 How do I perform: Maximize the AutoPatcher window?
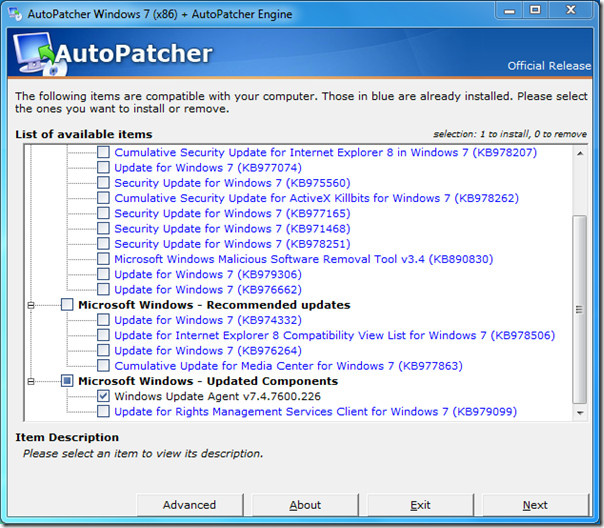click(535, 10)
